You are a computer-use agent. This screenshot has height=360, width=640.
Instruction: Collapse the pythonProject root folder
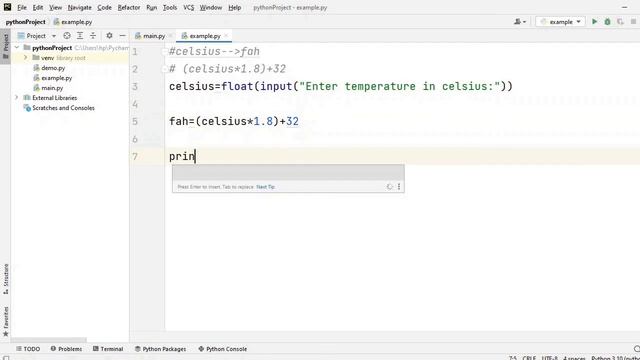17,48
